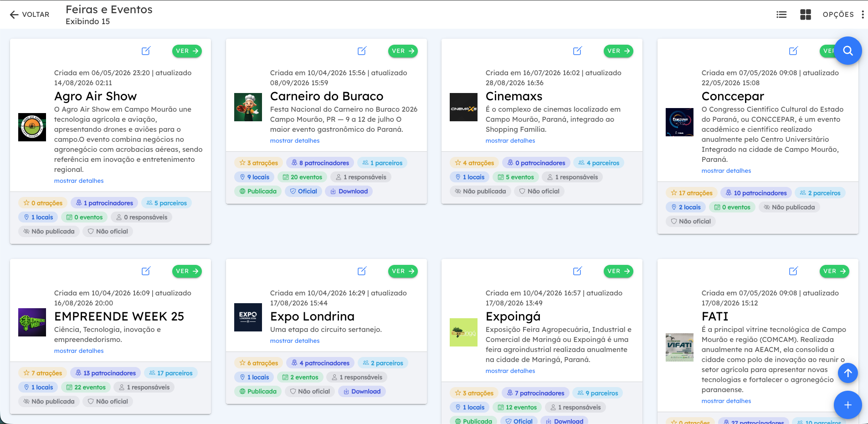
Task: Switch to list view icon
Action: [x=781, y=15]
